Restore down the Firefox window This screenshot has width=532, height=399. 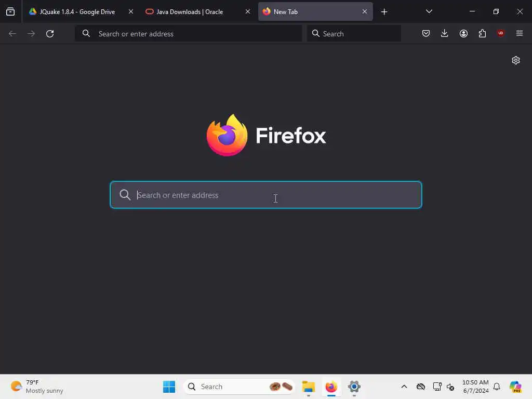(x=496, y=11)
